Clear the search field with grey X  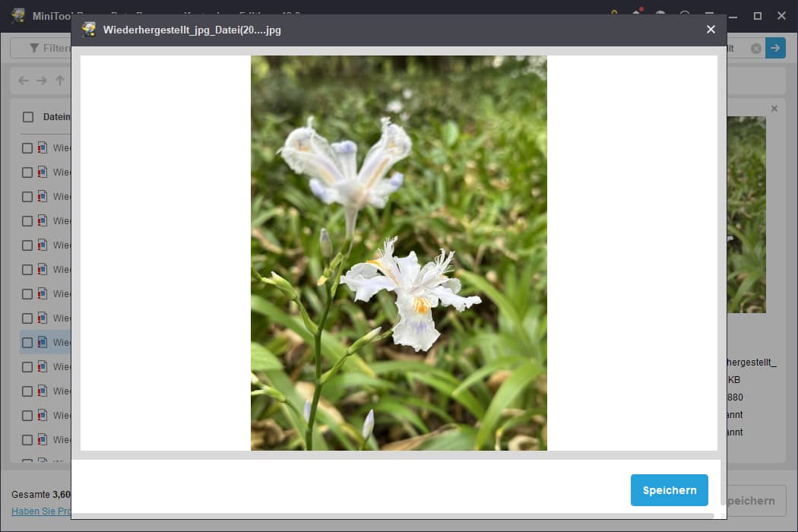pyautogui.click(x=755, y=49)
